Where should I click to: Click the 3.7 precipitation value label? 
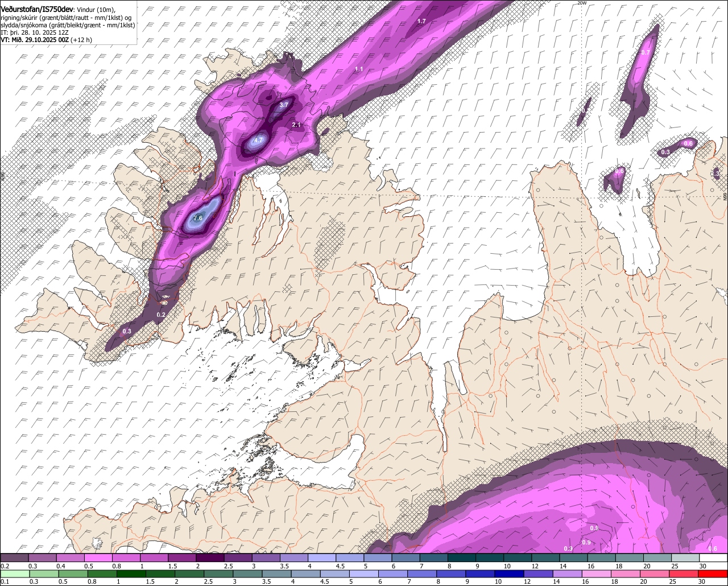[x=284, y=105]
